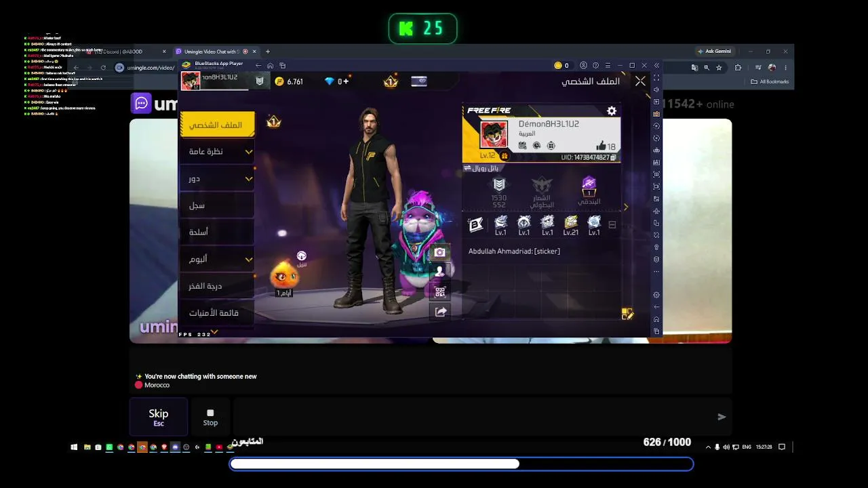This screenshot has height=488, width=868.
Task: Tap the orange pet labeled أيام 1
Action: click(x=284, y=277)
